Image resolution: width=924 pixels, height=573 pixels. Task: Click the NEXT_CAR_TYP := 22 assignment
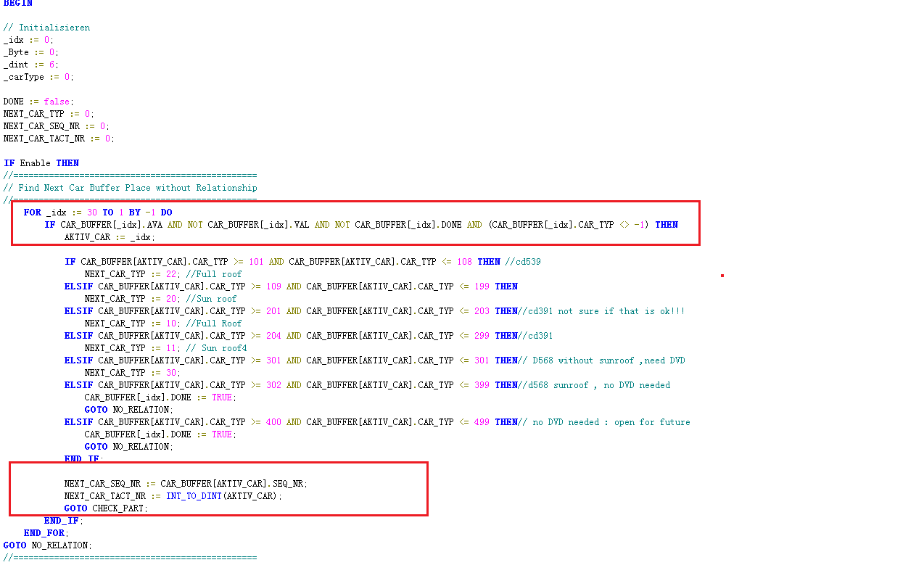(x=133, y=274)
